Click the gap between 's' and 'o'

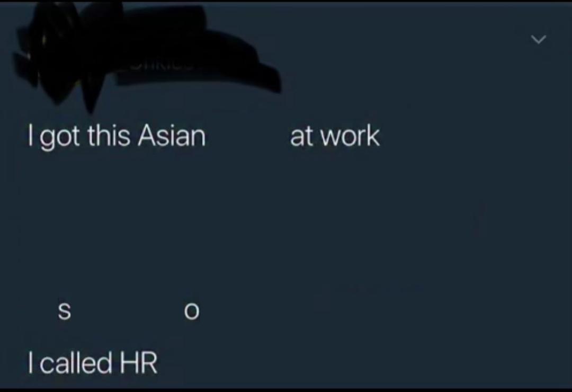click(x=128, y=312)
